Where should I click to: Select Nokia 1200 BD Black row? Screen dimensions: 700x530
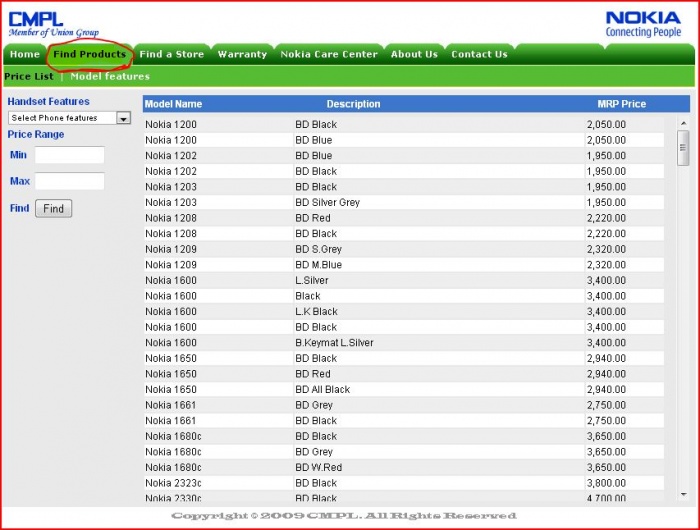(x=404, y=125)
